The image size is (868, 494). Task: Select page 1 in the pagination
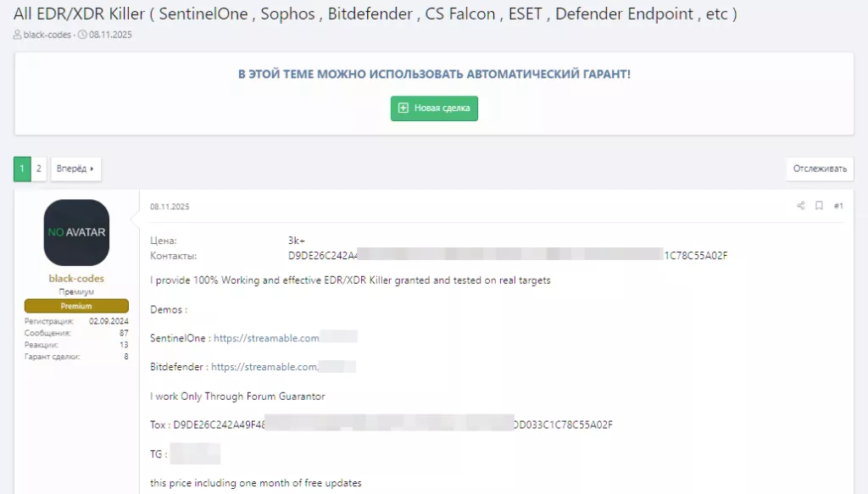coord(22,169)
